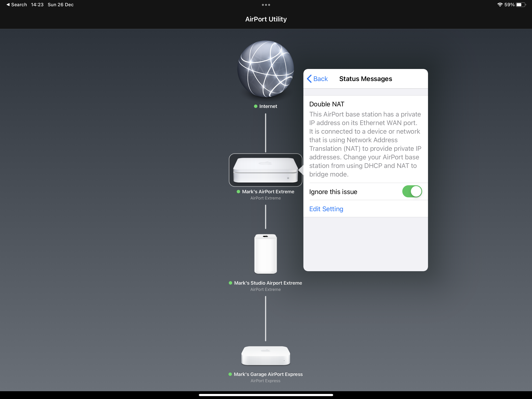
Task: Tap the battery indicator icon
Action: (521, 4)
